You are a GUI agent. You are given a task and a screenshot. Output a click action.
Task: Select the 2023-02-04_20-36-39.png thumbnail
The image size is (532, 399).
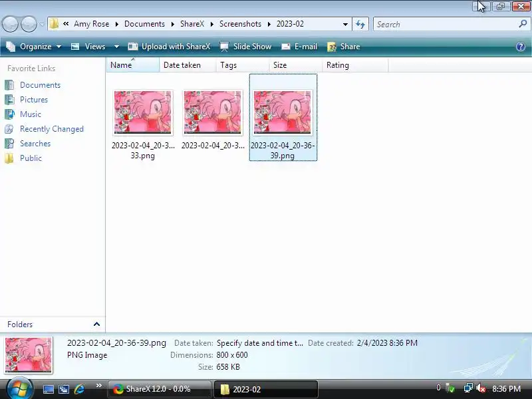pyautogui.click(x=283, y=112)
